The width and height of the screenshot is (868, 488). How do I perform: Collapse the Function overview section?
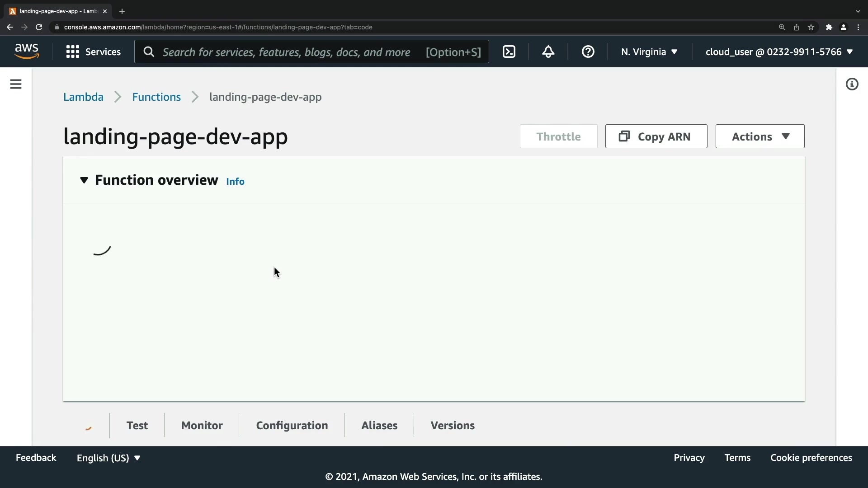point(84,180)
